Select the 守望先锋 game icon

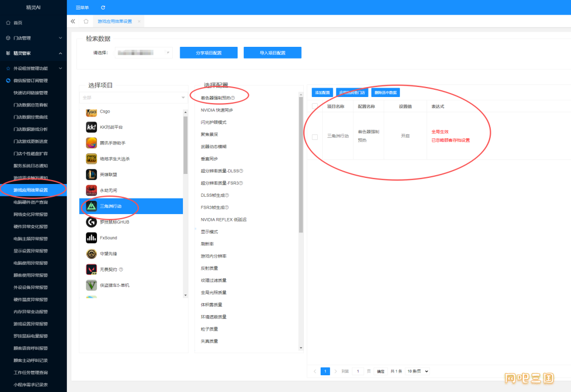tap(91, 254)
